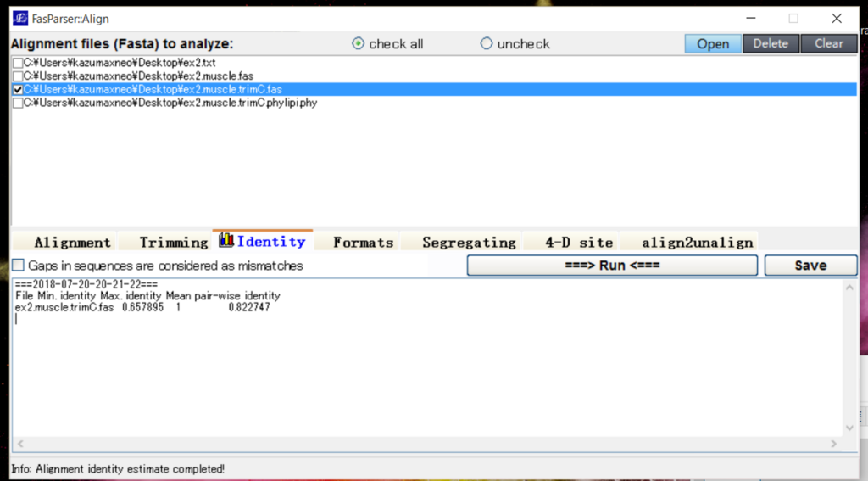Click the Save button for results
The width and height of the screenshot is (868, 481).
811,266
